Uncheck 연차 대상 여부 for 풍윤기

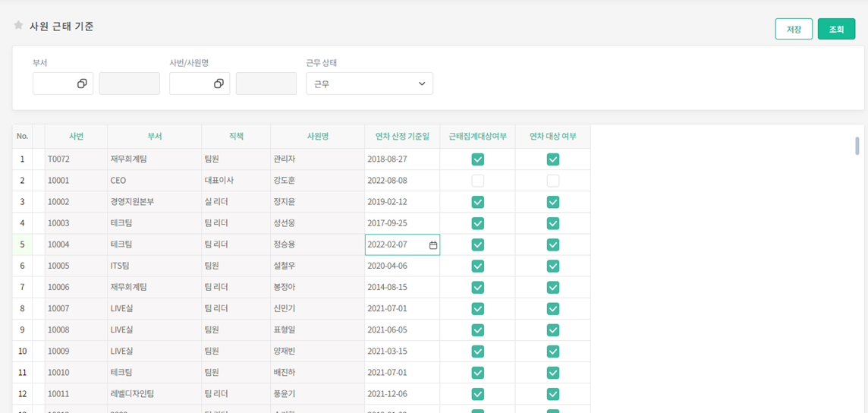(553, 393)
